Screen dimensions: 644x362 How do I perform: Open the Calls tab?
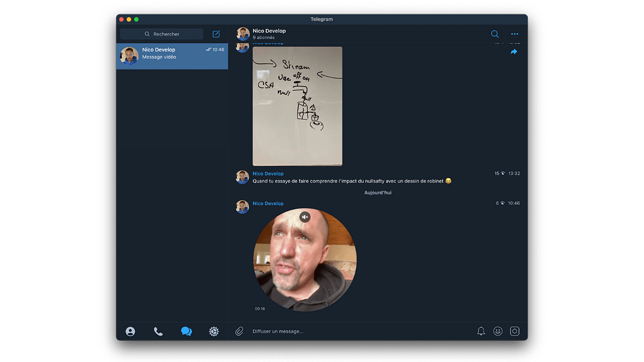(158, 331)
